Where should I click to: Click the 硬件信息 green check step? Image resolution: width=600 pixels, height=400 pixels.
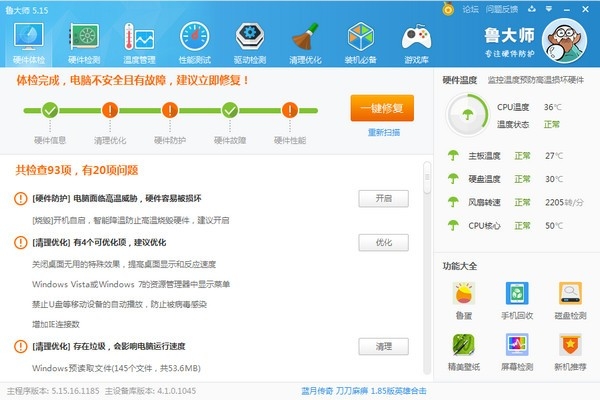[x=50, y=110]
